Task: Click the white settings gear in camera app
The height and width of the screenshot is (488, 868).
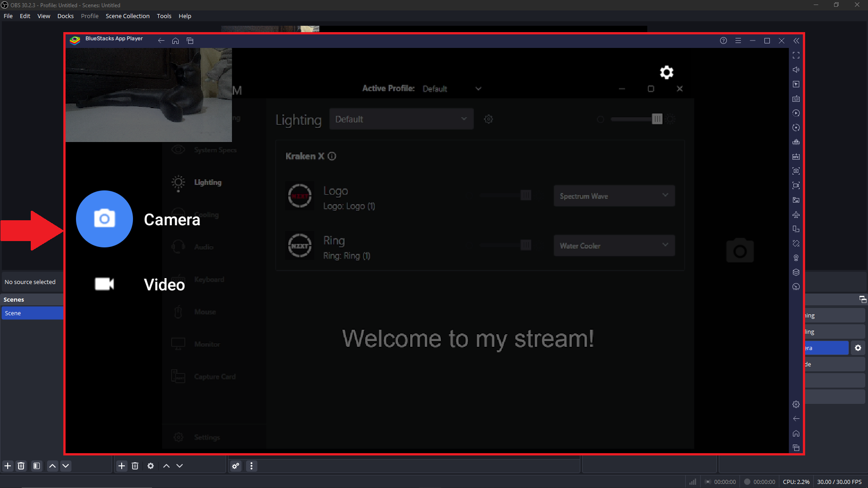Action: [667, 72]
